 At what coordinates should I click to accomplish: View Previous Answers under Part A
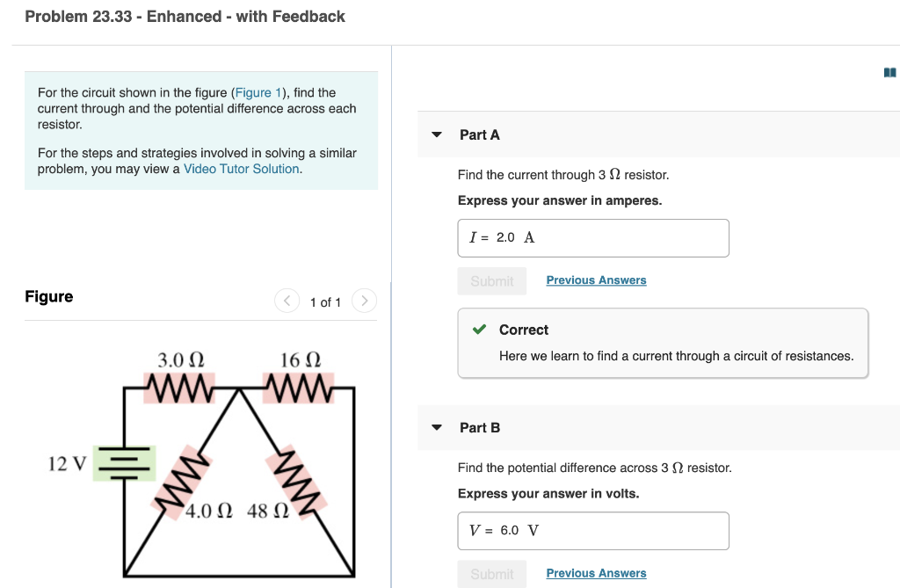[x=596, y=279]
